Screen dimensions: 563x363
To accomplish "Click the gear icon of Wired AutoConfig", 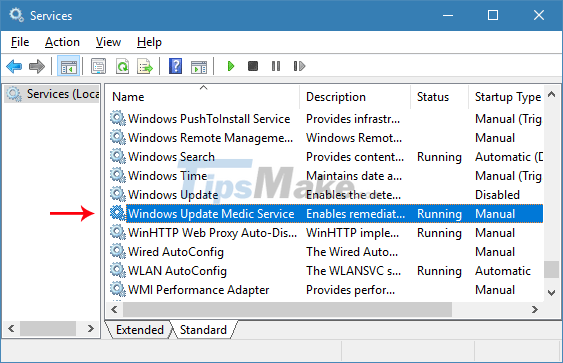I will tap(117, 251).
